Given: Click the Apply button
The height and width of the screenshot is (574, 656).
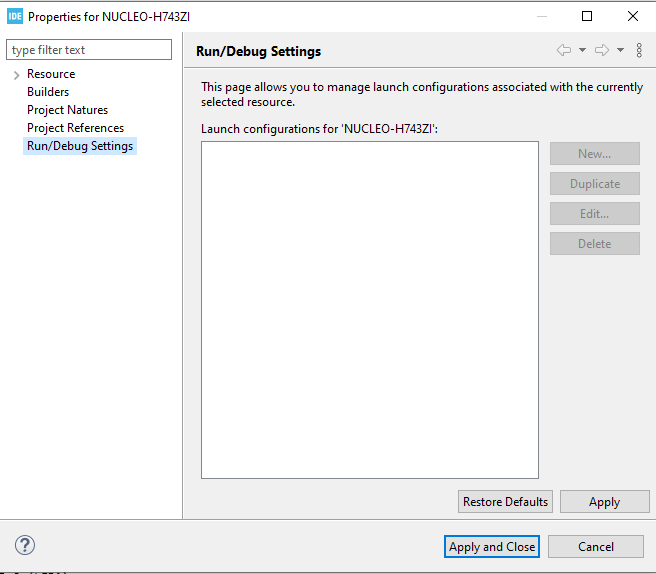Looking at the screenshot, I should pos(605,502).
